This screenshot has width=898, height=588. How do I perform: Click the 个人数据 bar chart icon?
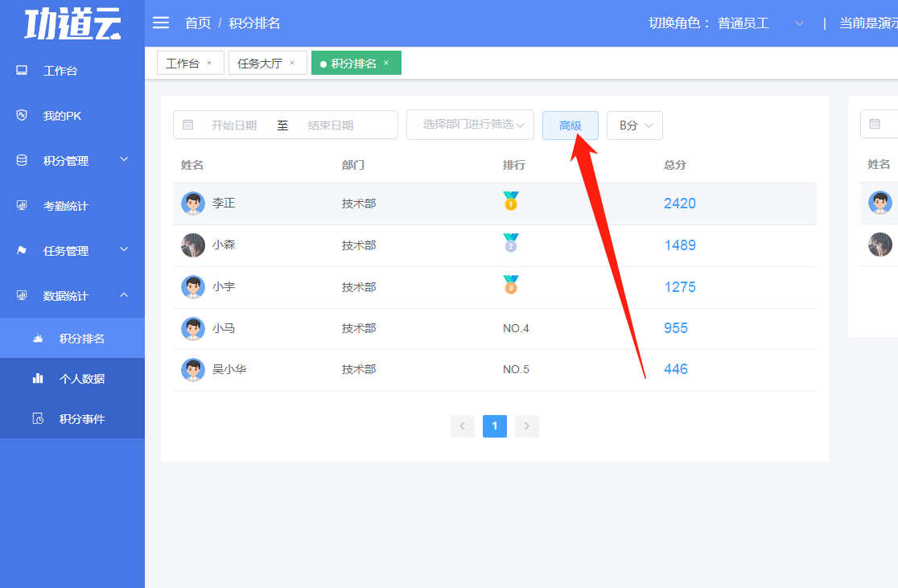click(x=38, y=378)
